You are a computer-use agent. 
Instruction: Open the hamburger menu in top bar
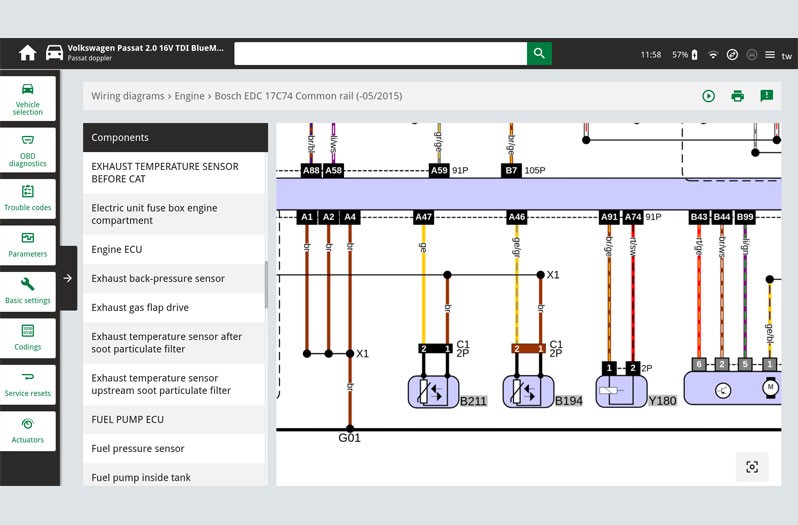(x=769, y=55)
